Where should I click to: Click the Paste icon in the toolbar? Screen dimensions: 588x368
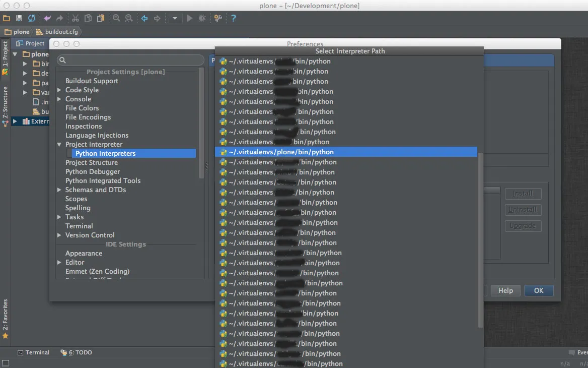(100, 18)
